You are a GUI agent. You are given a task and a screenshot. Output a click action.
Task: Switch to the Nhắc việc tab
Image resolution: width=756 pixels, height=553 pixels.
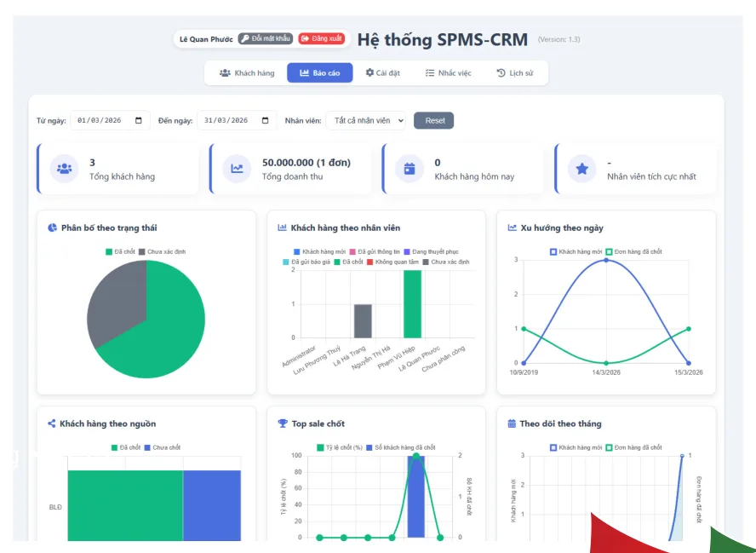point(448,73)
